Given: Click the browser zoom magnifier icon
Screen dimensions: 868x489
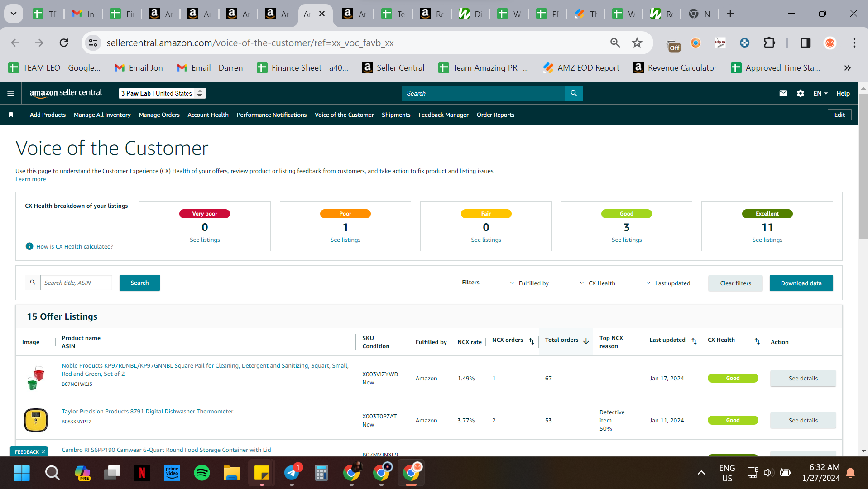Looking at the screenshot, I should tap(615, 43).
